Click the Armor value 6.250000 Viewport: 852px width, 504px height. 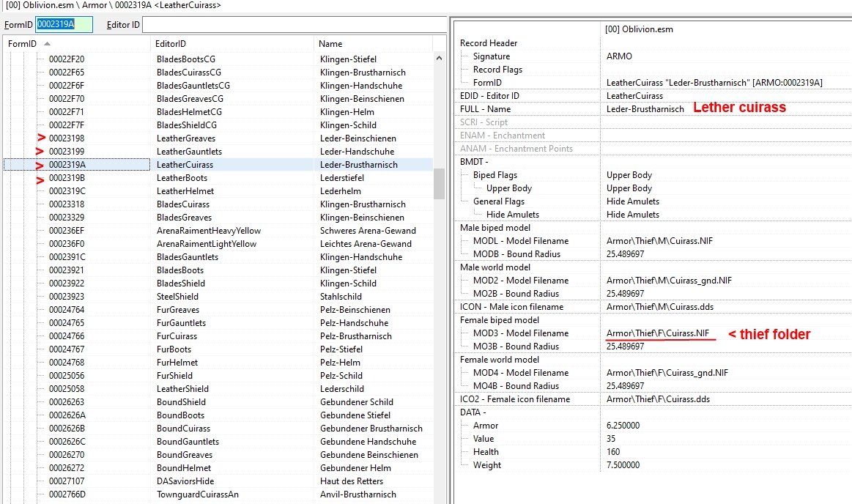click(x=623, y=425)
